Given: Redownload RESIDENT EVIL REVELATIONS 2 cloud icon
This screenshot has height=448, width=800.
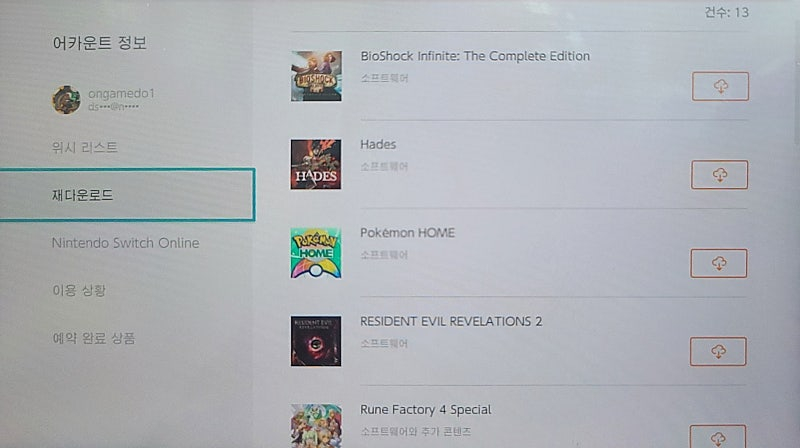Looking at the screenshot, I should (718, 352).
